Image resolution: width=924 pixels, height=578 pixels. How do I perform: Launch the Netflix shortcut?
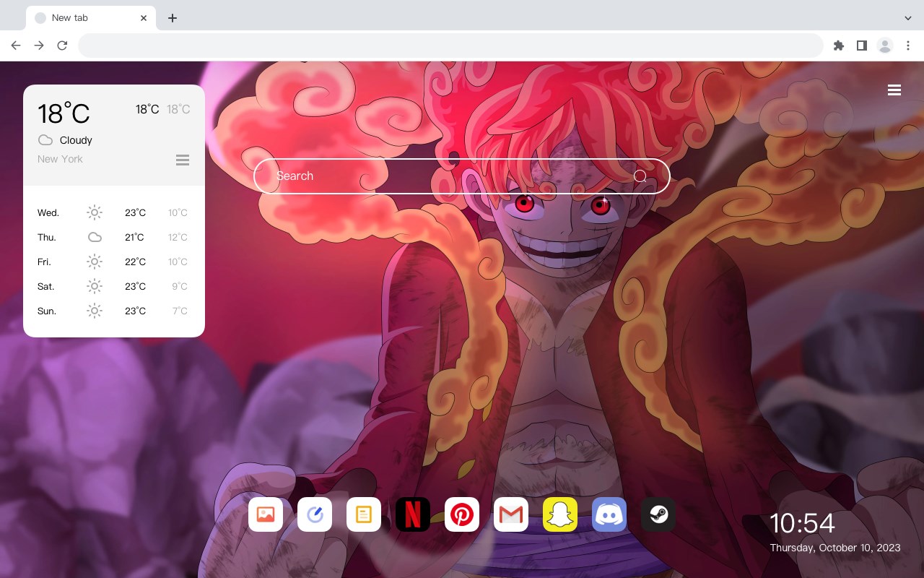(413, 514)
